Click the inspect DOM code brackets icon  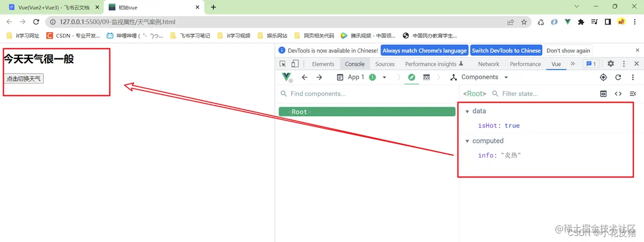618,94
